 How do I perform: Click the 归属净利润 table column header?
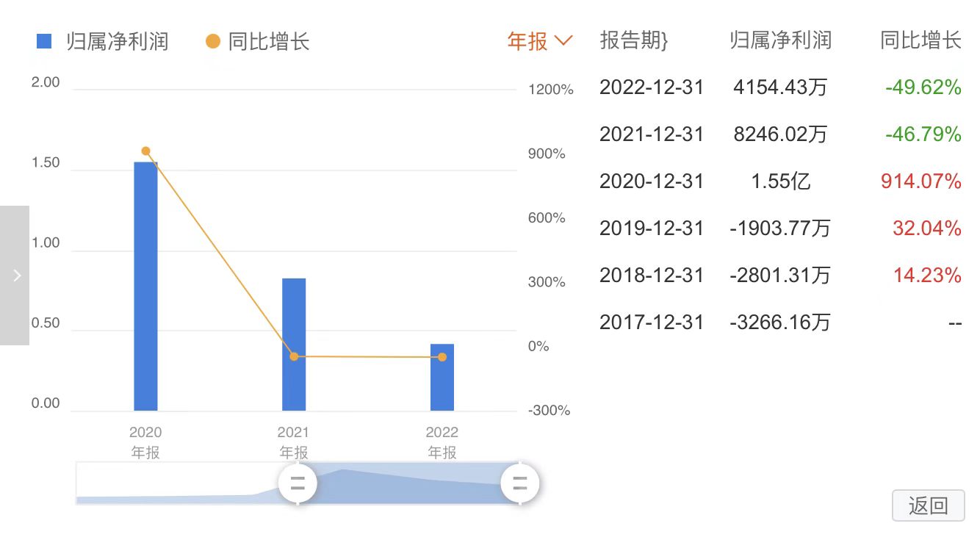tap(780, 40)
